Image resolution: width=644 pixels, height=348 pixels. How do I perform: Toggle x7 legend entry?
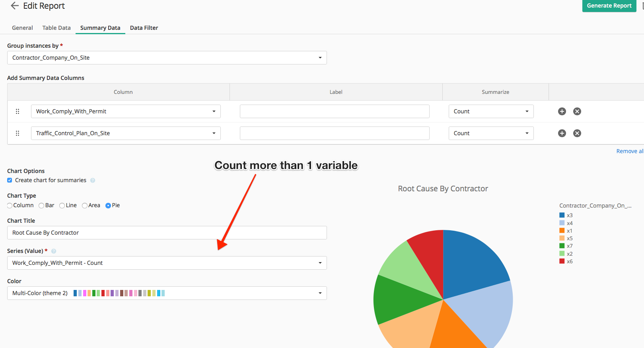tap(566, 246)
